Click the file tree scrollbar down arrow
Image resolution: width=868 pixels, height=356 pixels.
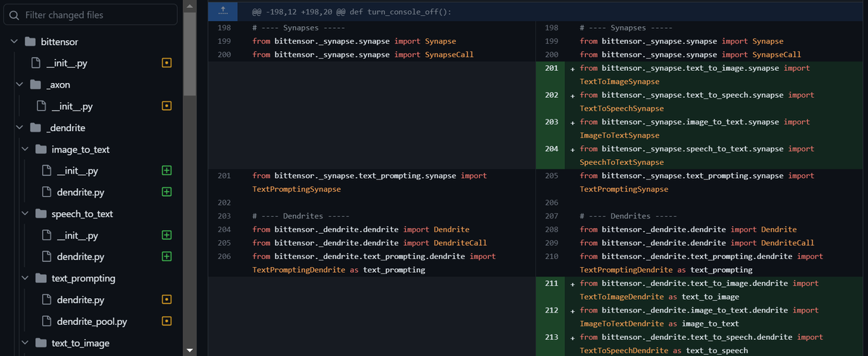click(x=190, y=350)
